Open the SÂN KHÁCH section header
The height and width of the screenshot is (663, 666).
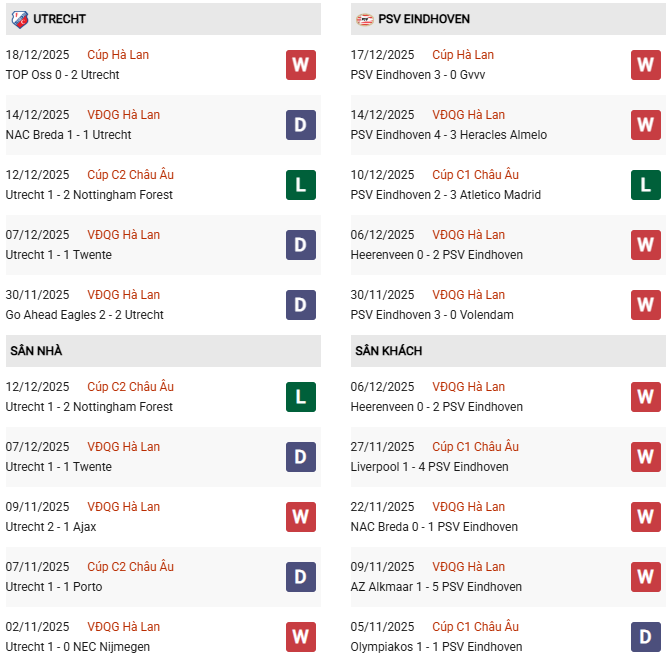coord(388,351)
